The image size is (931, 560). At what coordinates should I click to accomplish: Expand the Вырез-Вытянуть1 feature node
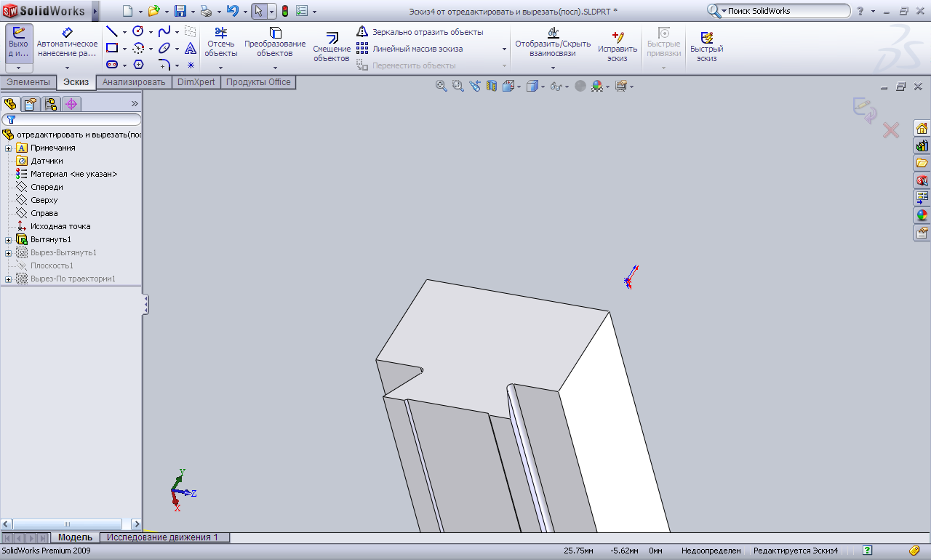pos(9,252)
